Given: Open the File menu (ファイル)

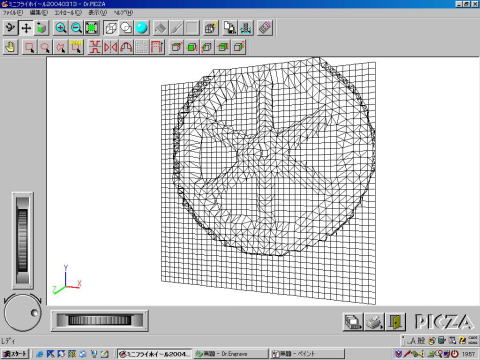Looking at the screenshot, I should [13, 13].
